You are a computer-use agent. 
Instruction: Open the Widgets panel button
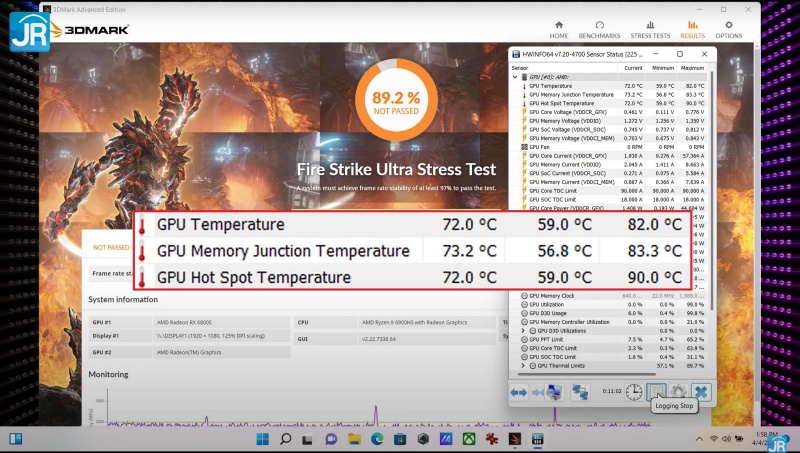tap(16, 439)
